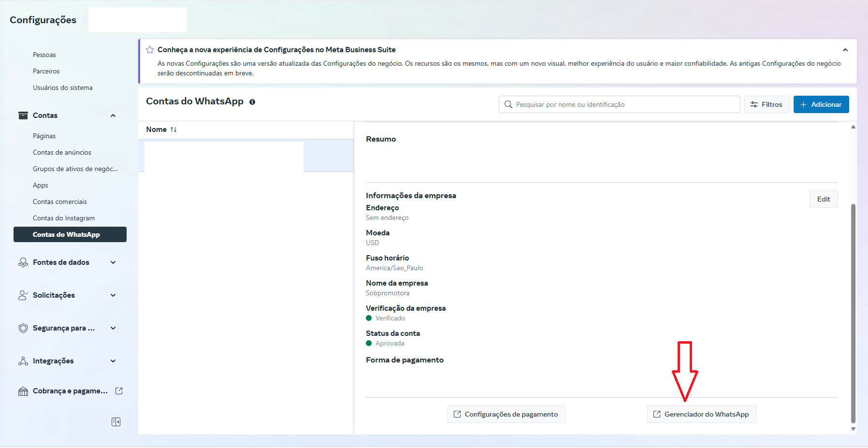Open Usuários do sistema
The width and height of the screenshot is (868, 448).
[63, 87]
